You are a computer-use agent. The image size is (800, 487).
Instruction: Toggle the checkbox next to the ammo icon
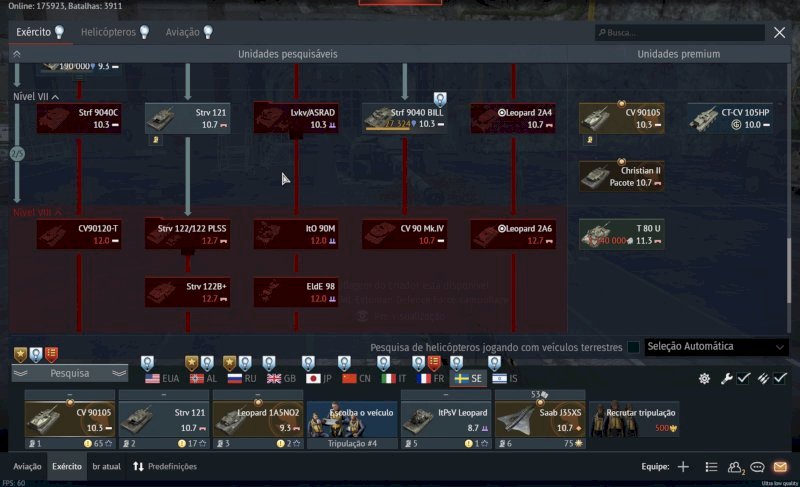pos(780,378)
